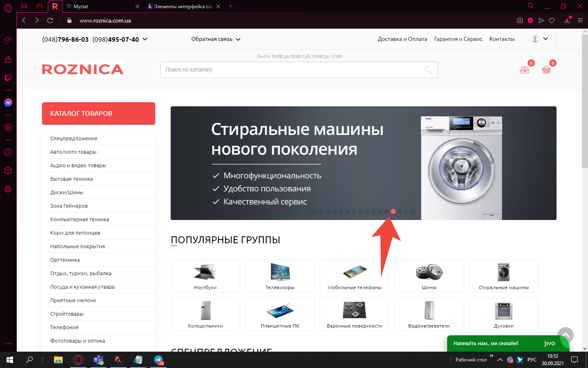This screenshot has height=368, width=588.
Task: Click the search magnifier icon in catalog field
Action: click(x=428, y=70)
